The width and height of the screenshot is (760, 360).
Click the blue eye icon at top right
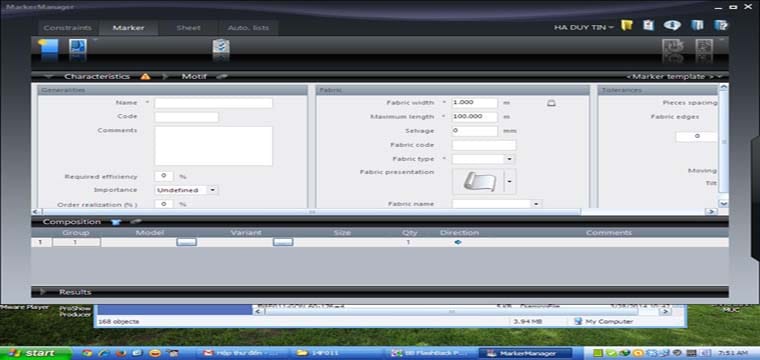coord(672,26)
